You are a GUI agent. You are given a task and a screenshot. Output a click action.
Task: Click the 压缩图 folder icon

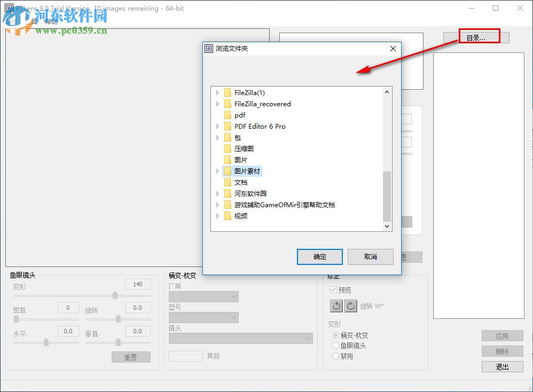tap(228, 148)
